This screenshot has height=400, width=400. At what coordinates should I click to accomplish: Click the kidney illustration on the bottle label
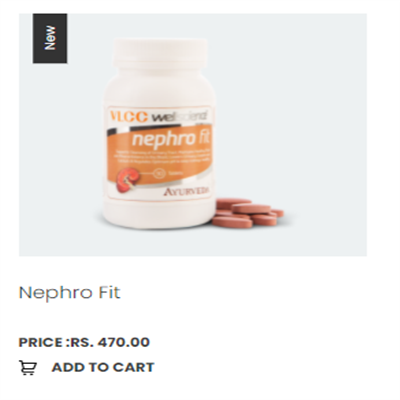click(x=126, y=180)
